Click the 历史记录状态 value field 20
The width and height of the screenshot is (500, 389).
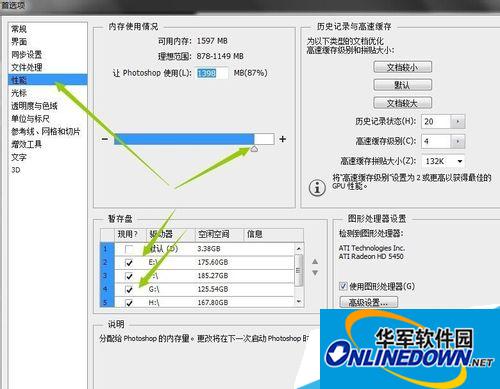tap(436, 121)
